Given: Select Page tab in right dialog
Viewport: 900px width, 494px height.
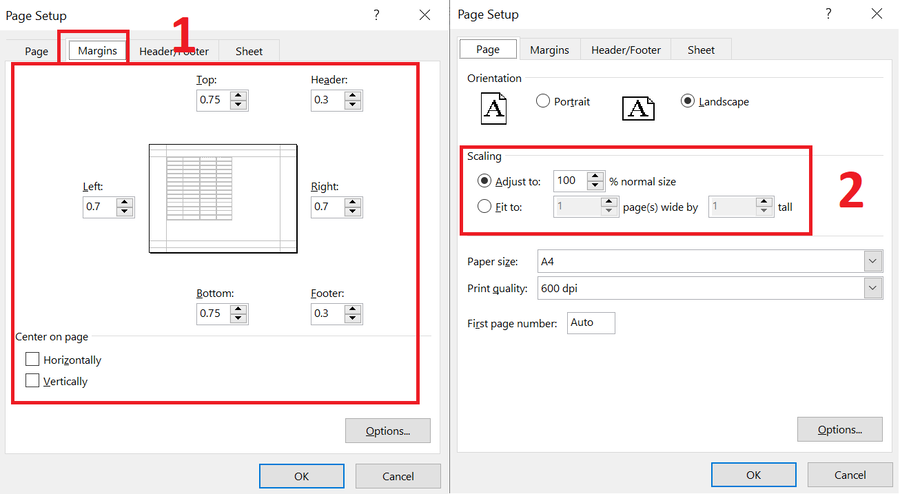Looking at the screenshot, I should tap(488, 49).
